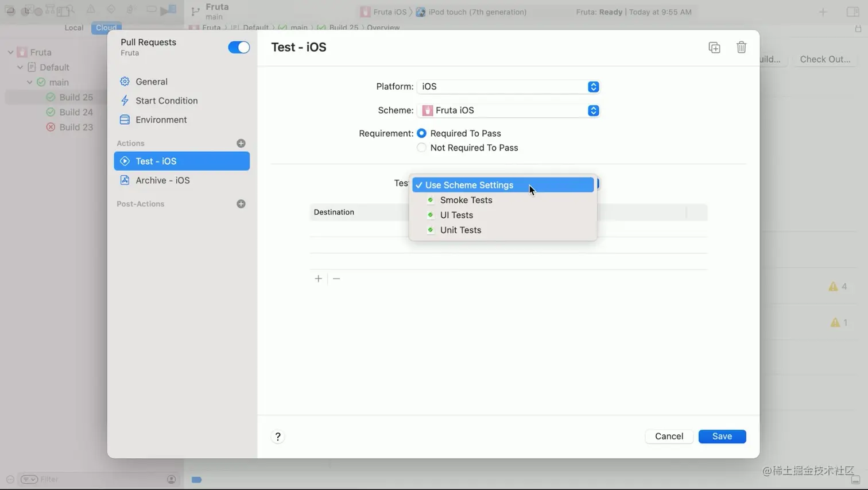Viewport: 868px width, 490px height.
Task: Toggle the inspector panel icon in the toolbar
Action: click(x=852, y=12)
